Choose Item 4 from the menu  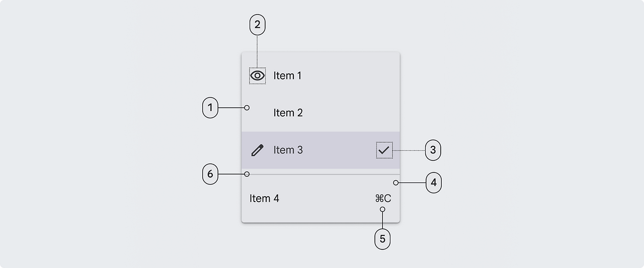320,199
